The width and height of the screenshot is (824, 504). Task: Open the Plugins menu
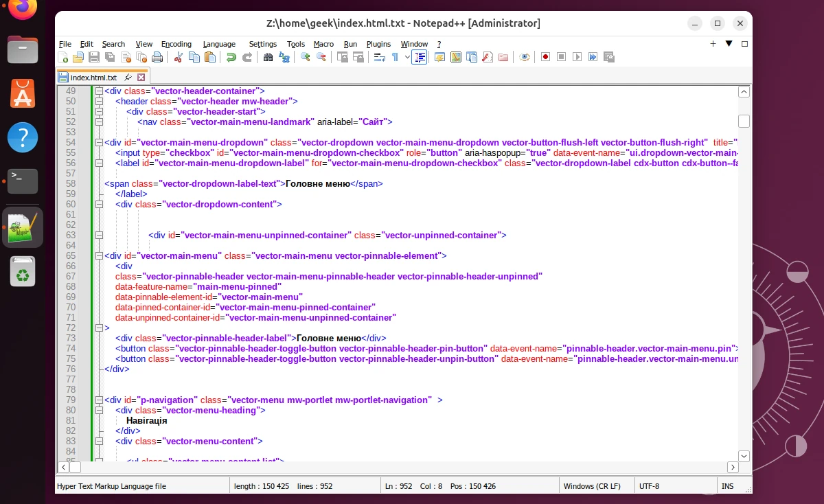pos(378,44)
